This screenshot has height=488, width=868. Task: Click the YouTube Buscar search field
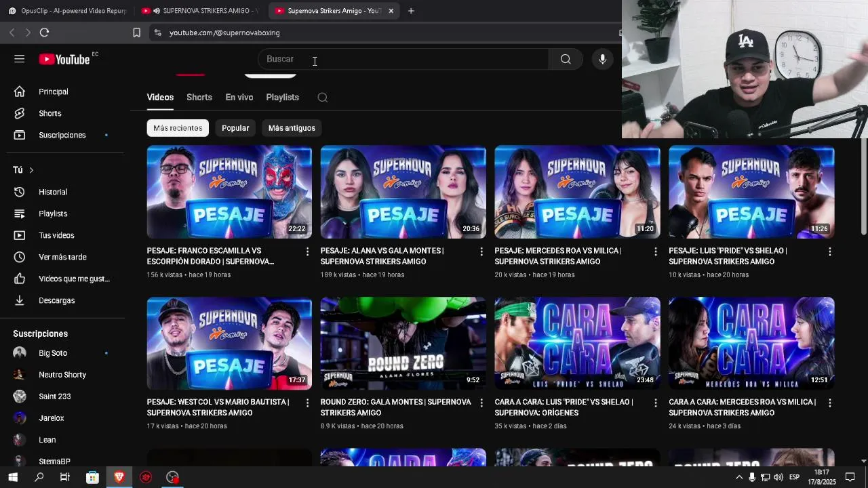[x=403, y=59]
